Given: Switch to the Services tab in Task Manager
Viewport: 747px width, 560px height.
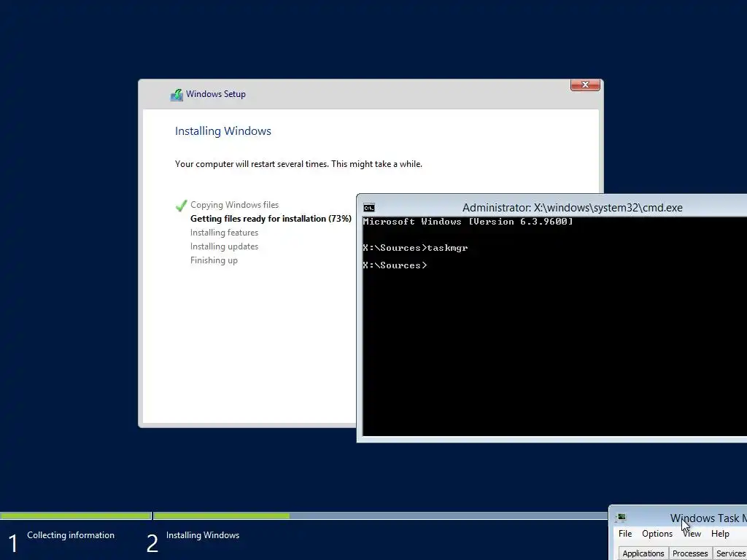Looking at the screenshot, I should [x=729, y=553].
